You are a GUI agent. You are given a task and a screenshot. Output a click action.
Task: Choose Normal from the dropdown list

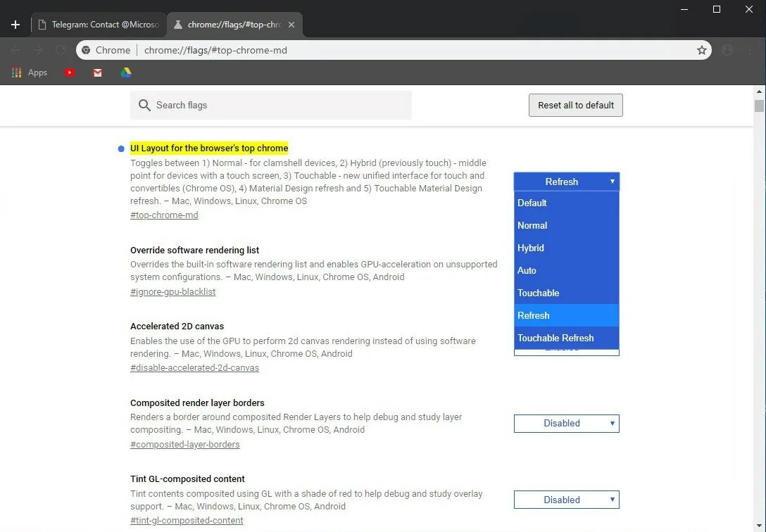[567, 225]
